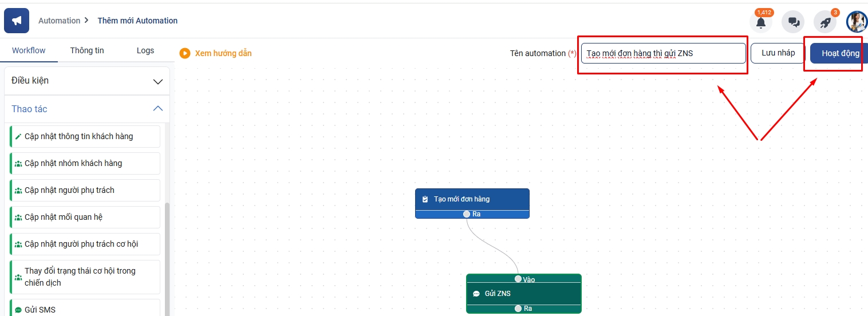Click the Tên automation input field
868x316 pixels.
pos(663,53)
